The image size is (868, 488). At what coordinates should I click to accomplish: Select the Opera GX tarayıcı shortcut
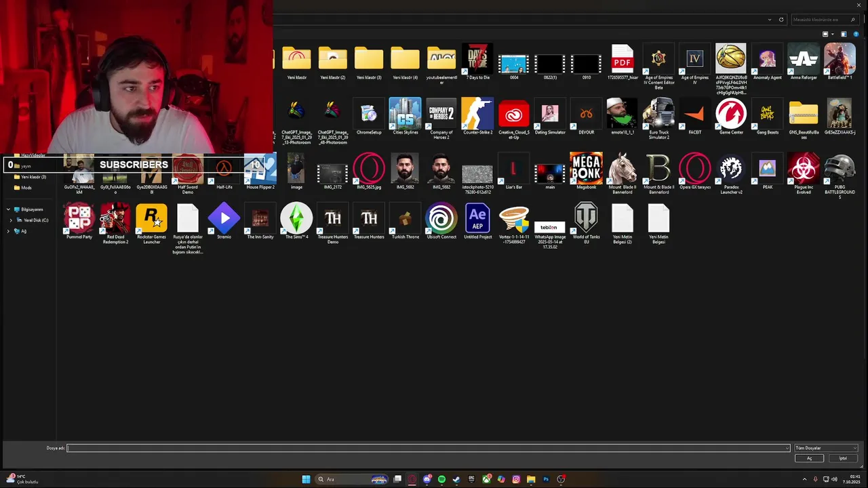pyautogui.click(x=695, y=171)
